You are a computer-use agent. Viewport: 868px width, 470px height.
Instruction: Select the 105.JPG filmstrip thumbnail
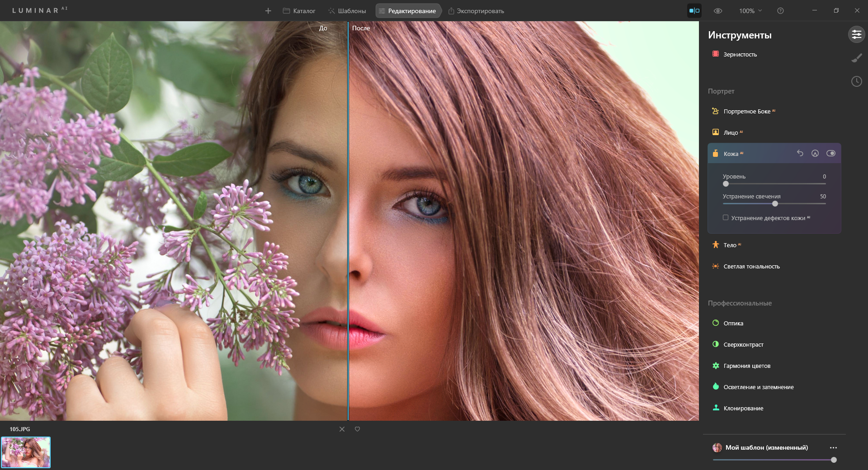click(x=26, y=452)
